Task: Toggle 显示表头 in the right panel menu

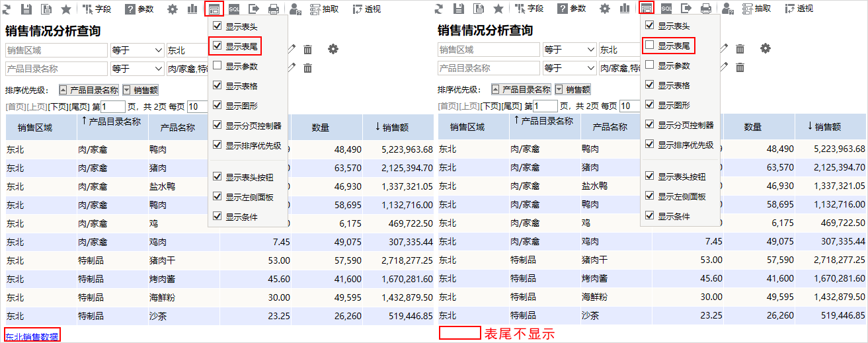Action: pyautogui.click(x=649, y=26)
